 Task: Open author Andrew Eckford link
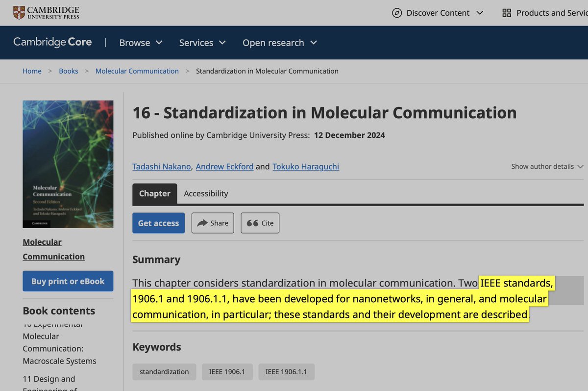click(x=225, y=166)
